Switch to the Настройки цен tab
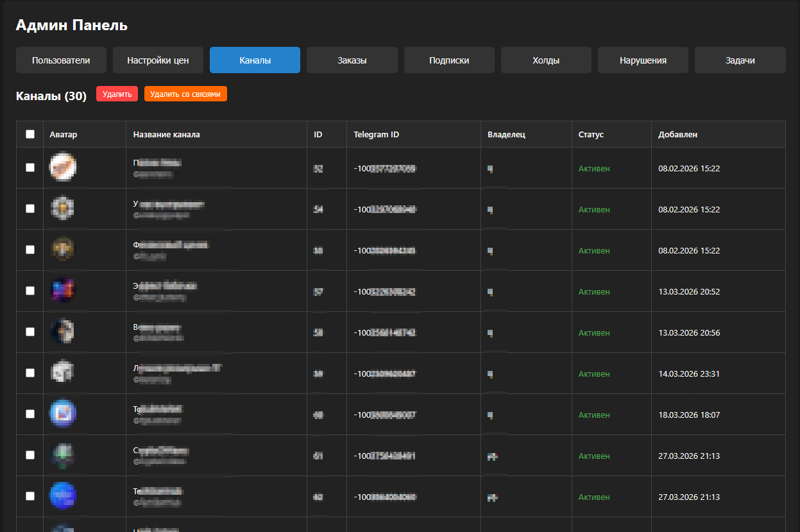Viewport: 800px width, 532px height. 158,60
